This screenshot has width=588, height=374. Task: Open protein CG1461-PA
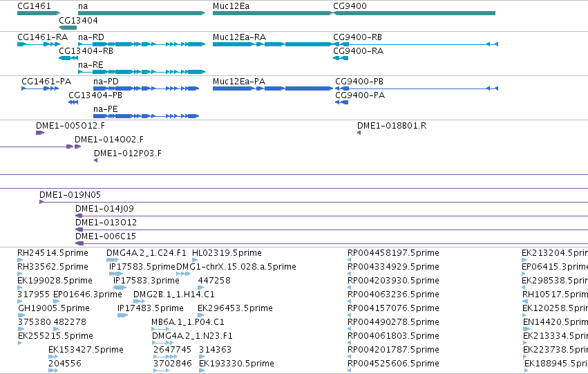click(46, 82)
